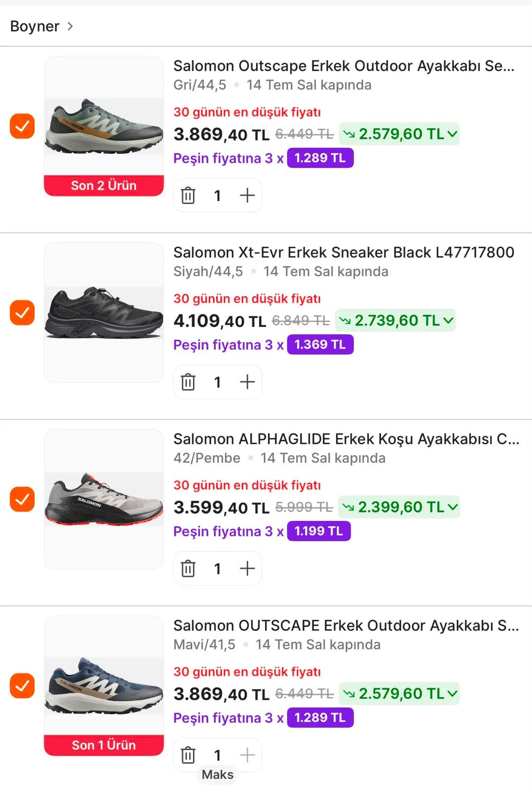Delete Salomon ALPHAGLIDE shoe from cart
The width and height of the screenshot is (532, 790).
tap(188, 569)
